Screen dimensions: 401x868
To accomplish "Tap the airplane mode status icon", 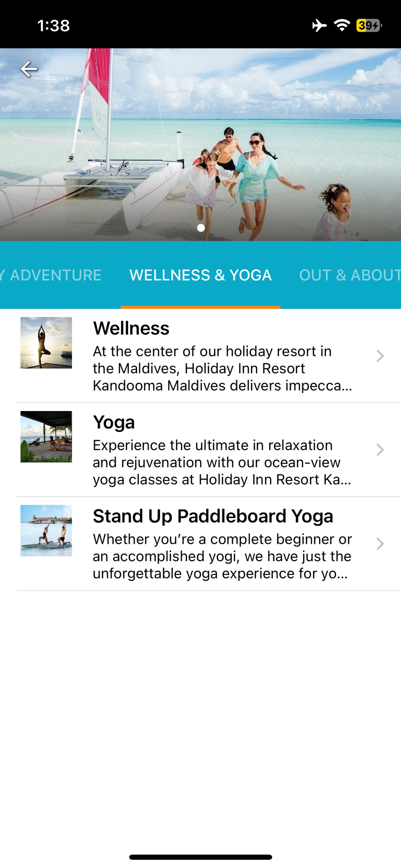I will coord(319,26).
